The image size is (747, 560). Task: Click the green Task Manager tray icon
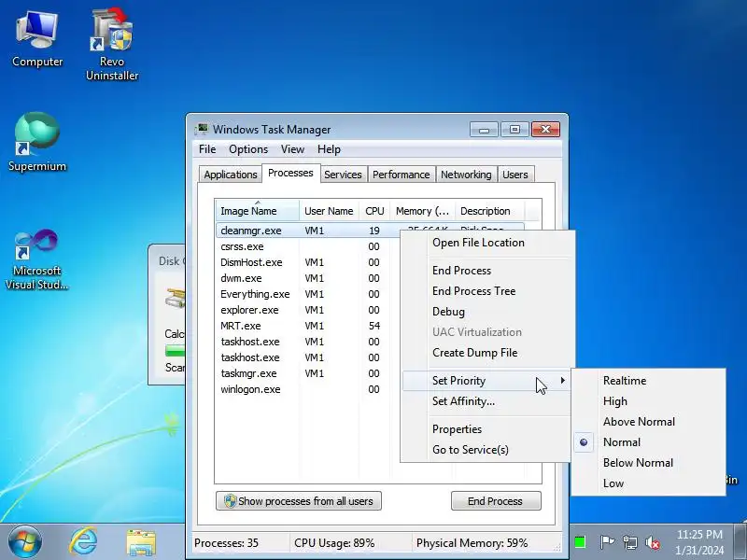(x=580, y=542)
